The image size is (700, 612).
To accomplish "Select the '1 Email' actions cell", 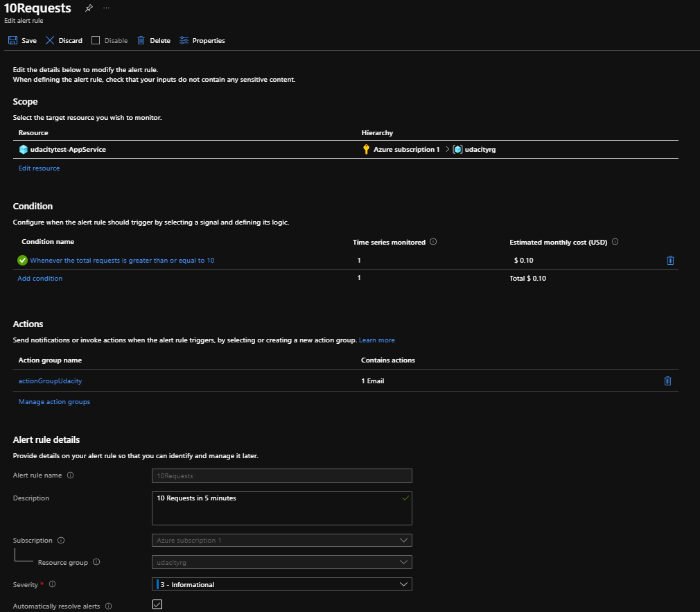I will tap(373, 381).
